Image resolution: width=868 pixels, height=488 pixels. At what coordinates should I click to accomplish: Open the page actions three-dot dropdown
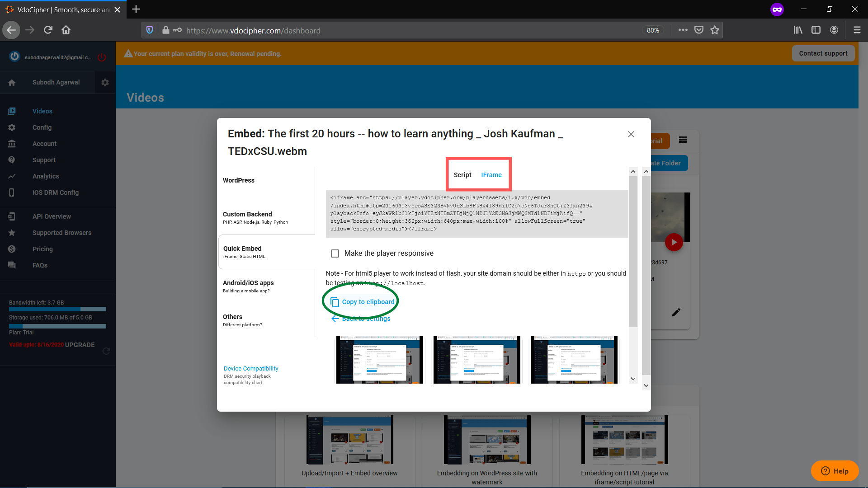pyautogui.click(x=683, y=30)
